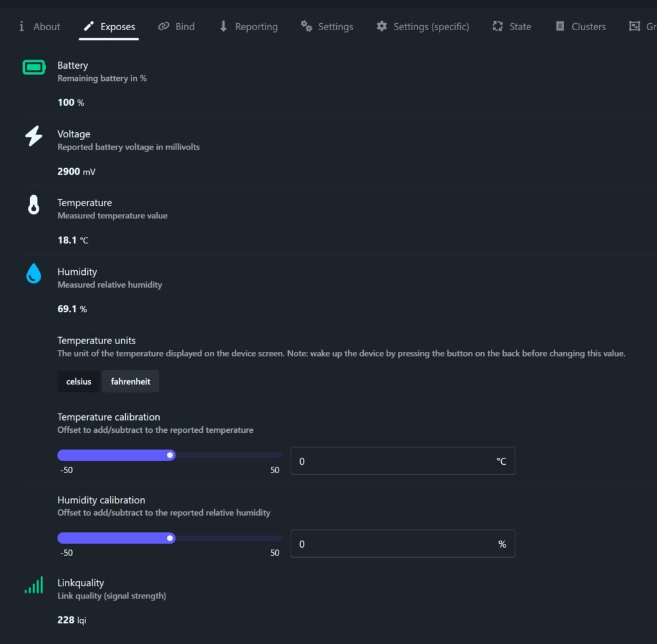Open the State tab
This screenshot has width=657, height=644.
511,26
